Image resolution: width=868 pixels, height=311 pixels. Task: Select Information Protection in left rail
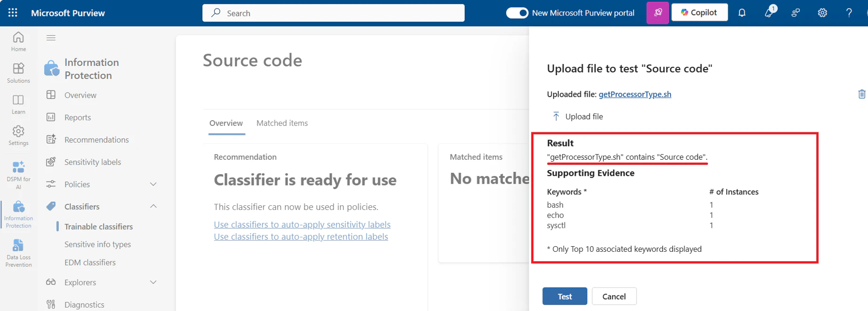(x=18, y=214)
